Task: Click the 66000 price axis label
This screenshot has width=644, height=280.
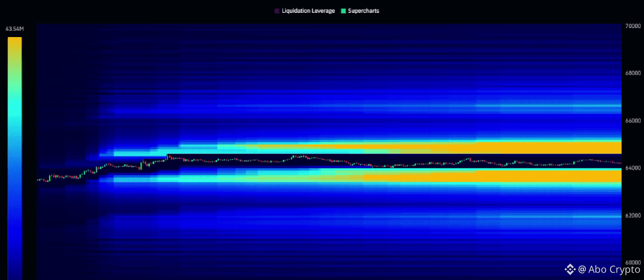Action: tap(632, 121)
